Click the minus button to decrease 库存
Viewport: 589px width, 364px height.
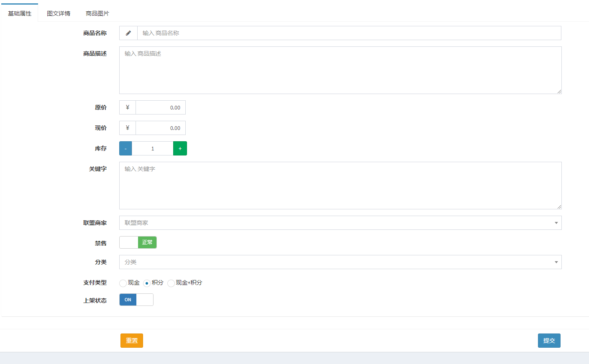[125, 148]
